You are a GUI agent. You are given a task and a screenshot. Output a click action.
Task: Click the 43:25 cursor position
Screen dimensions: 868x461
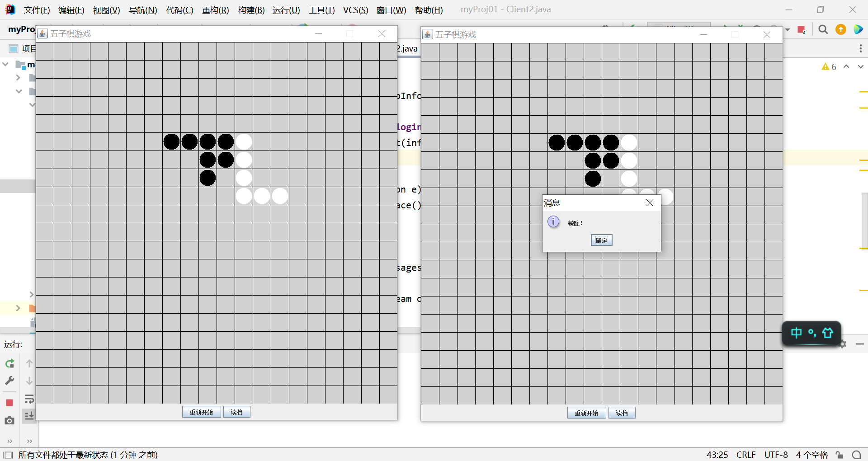point(717,455)
